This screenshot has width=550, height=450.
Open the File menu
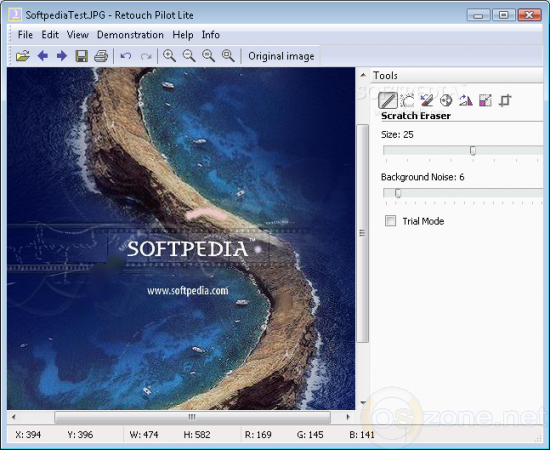click(25, 35)
